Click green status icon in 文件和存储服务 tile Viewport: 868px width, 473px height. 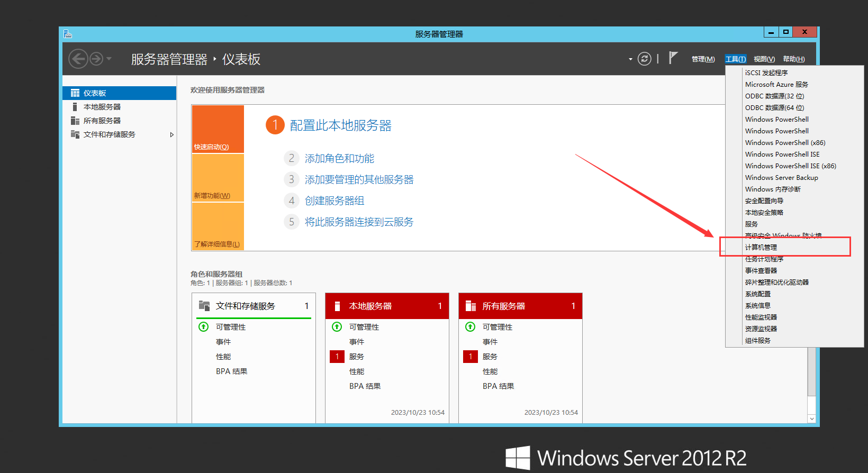[204, 327]
